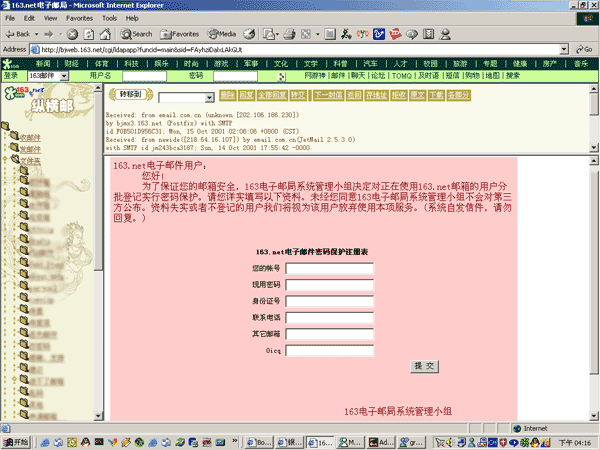Click the Discuss speech bubble icon

pos(412,34)
